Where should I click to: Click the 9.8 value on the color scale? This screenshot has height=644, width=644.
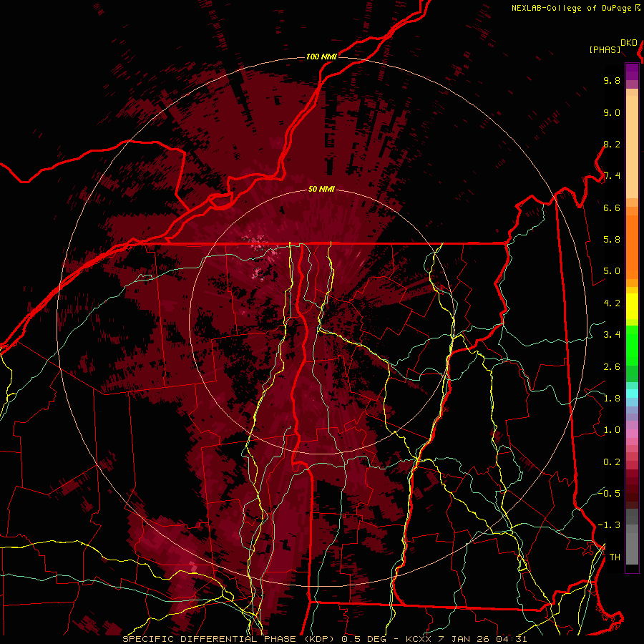tap(612, 80)
